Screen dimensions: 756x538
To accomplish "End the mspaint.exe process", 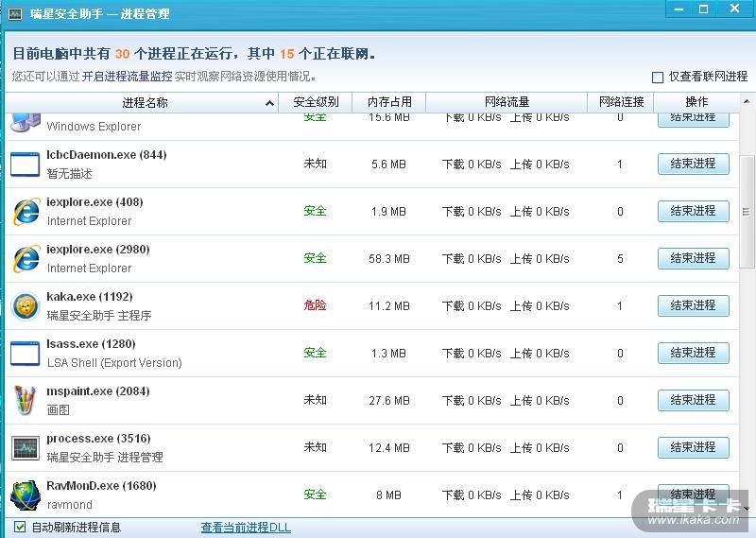I will (694, 400).
